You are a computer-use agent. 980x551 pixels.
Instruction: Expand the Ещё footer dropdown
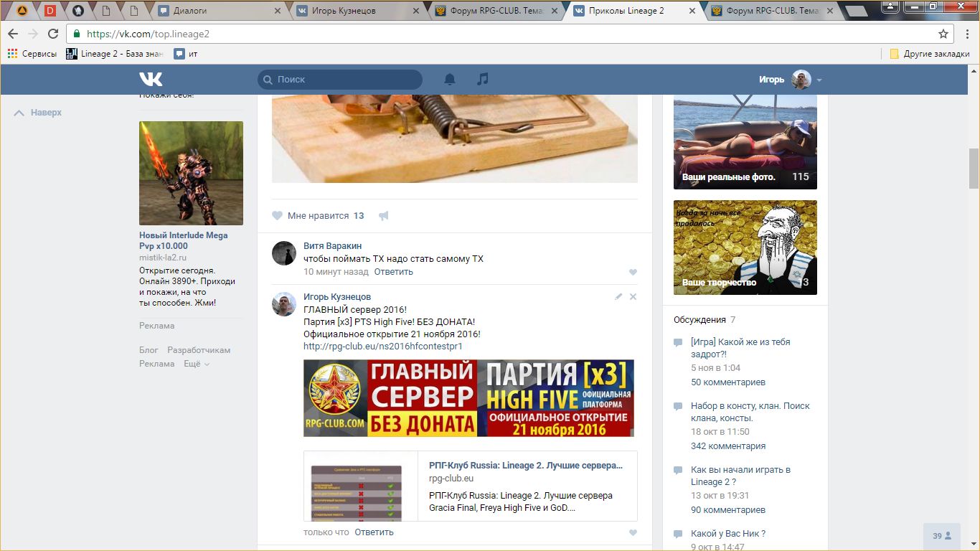[x=197, y=364]
